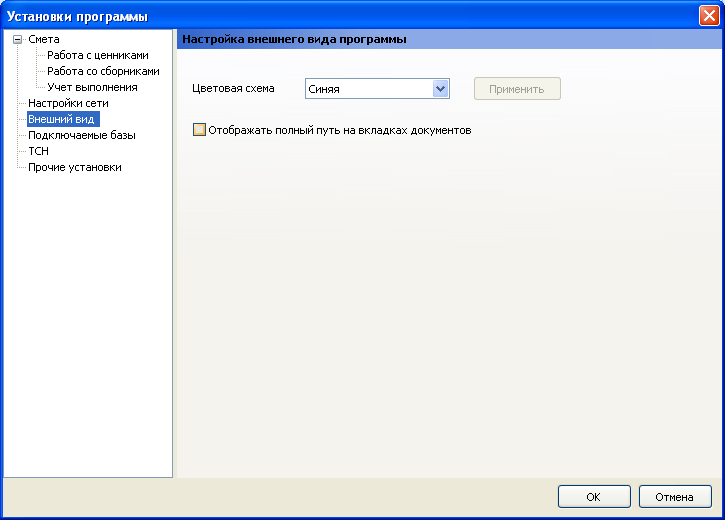Click the Настройка внешнего вида программы header
725x520 pixels.
(294, 39)
